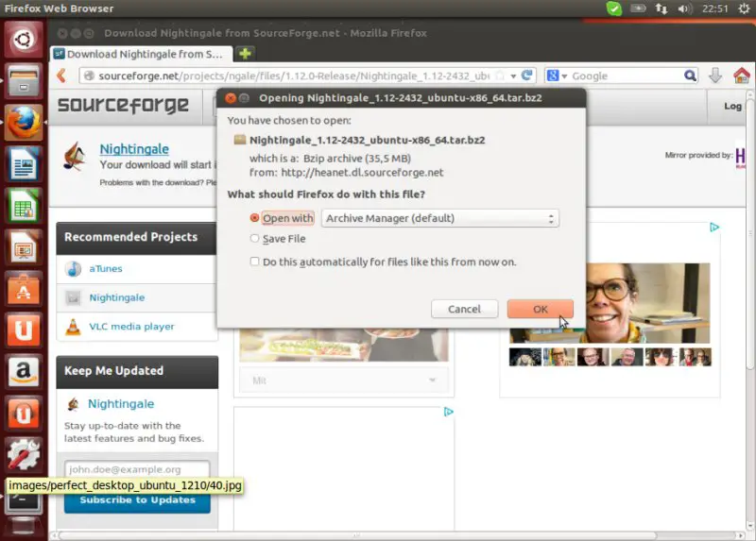Switch to Download Nightingale tab
756x541 pixels.
142,54
